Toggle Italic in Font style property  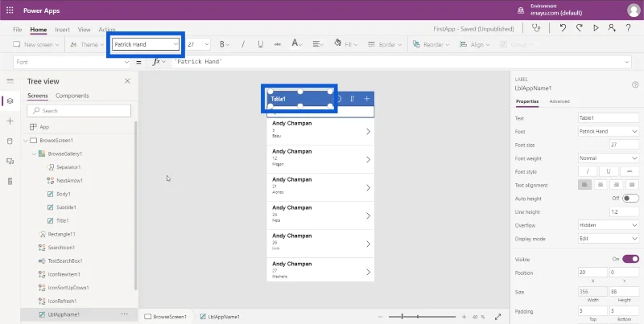(588, 171)
